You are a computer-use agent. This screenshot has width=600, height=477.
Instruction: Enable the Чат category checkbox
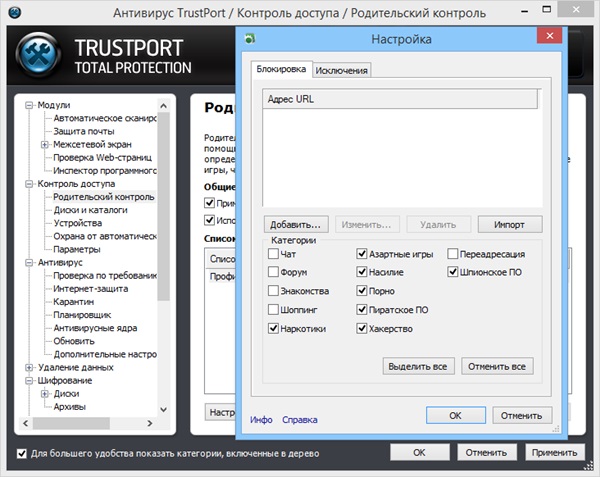[x=274, y=254]
